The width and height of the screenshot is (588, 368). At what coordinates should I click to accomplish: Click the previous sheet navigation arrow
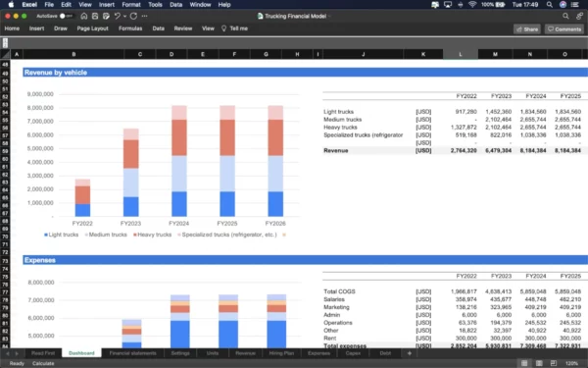[8, 353]
